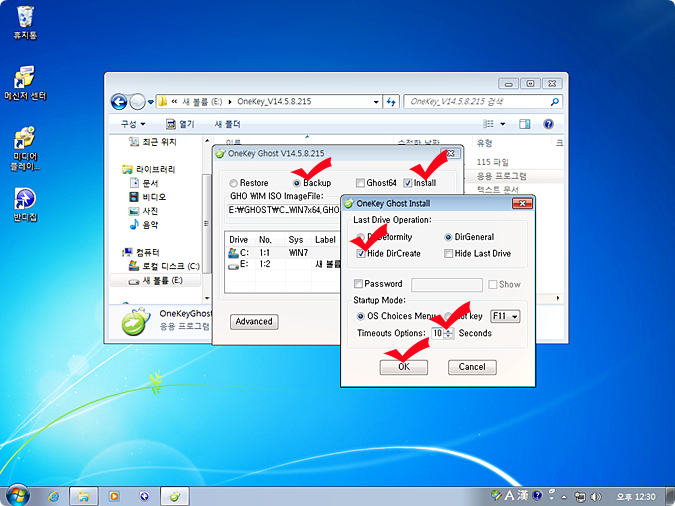Open the file explorer taskbar button
This screenshot has height=506, width=675.
[84, 497]
